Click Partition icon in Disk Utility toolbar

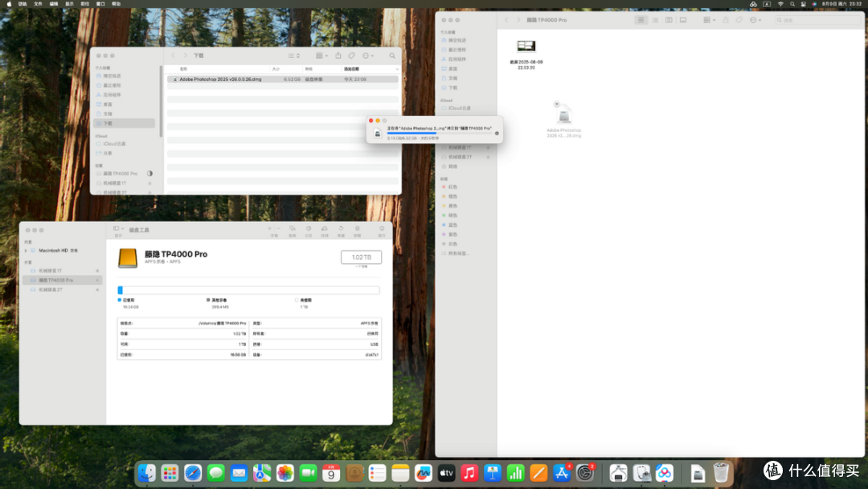pos(309,228)
